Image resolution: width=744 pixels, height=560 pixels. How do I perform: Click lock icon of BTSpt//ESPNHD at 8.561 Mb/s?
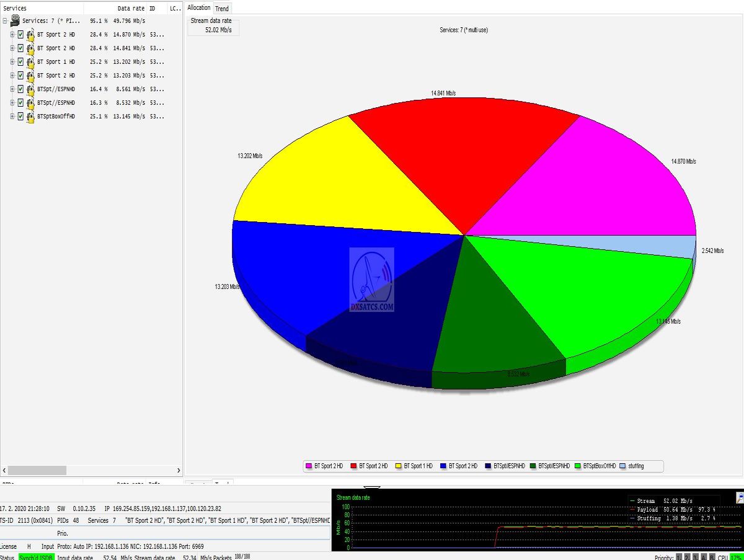[x=30, y=89]
